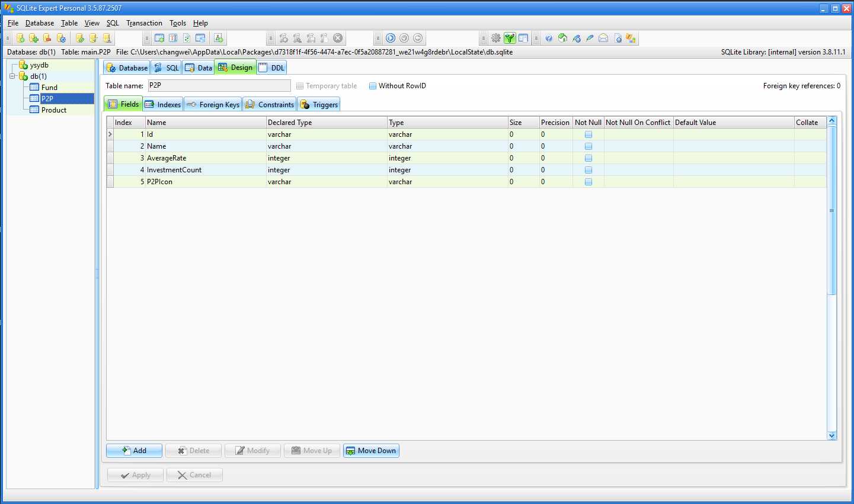Image resolution: width=854 pixels, height=504 pixels.
Task: Click the green person toolbar icon
Action: point(219,38)
